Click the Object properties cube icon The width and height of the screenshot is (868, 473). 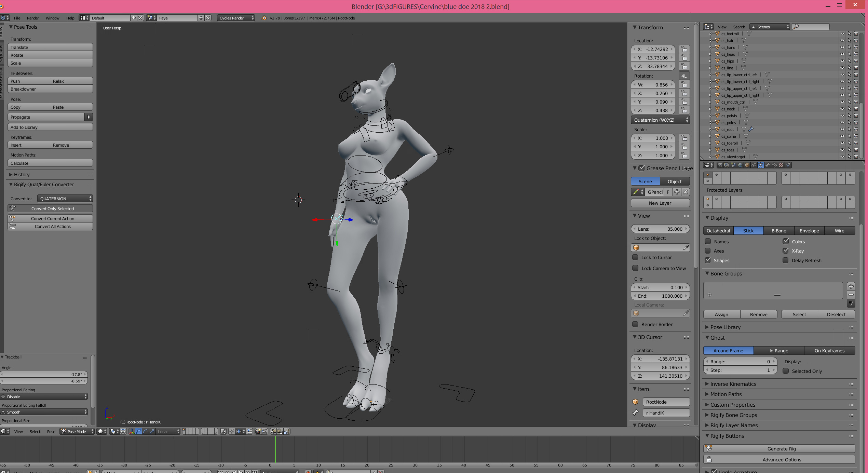[x=747, y=165]
